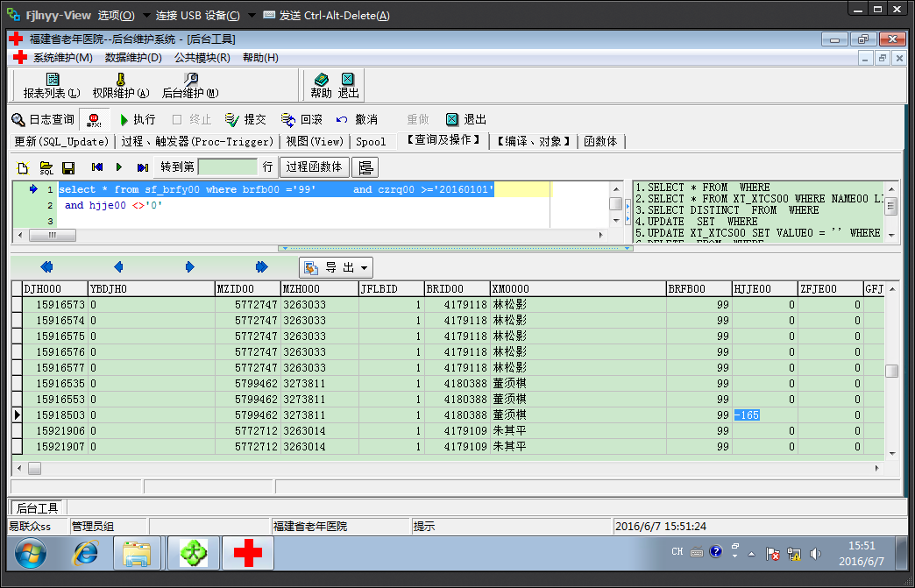Pick template '4.UPDATE SET WHERE'
This screenshot has width=915, height=588.
pyautogui.click(x=696, y=222)
